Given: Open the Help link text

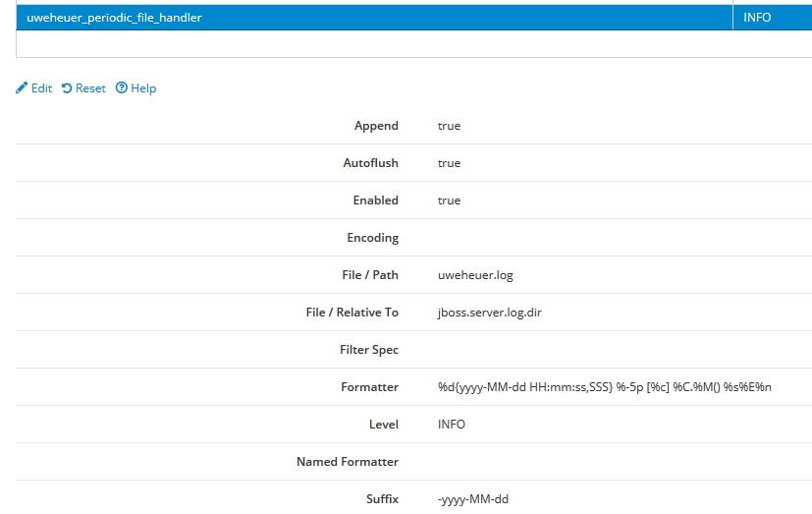Looking at the screenshot, I should pos(143,88).
